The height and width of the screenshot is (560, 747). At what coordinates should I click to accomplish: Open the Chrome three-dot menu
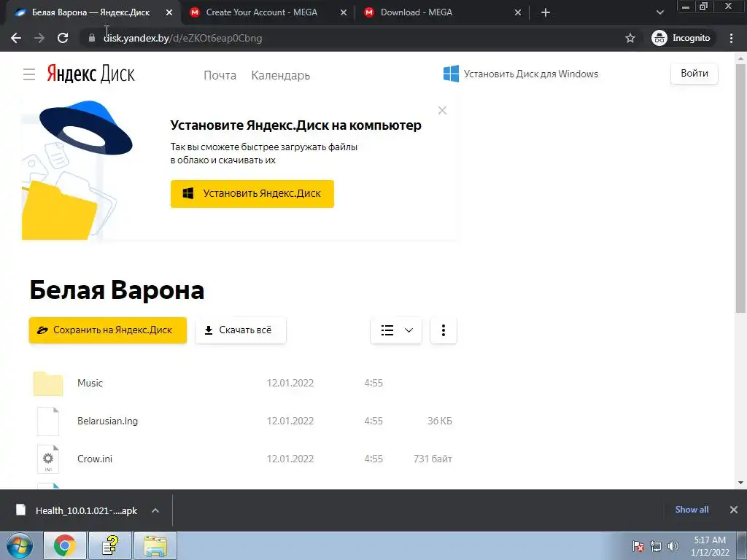pyautogui.click(x=731, y=38)
